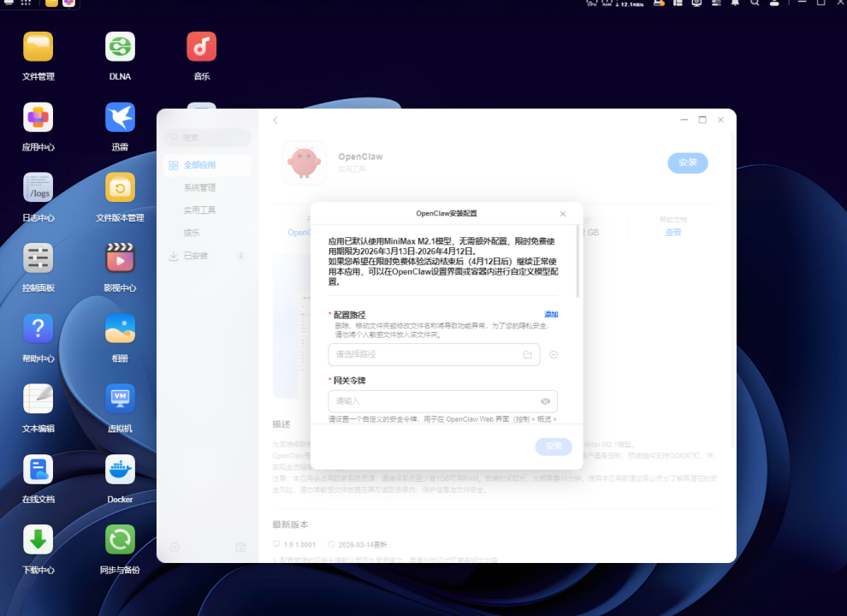The width and height of the screenshot is (847, 616).
Task: Launch the 迅雷 download app
Action: [x=120, y=117]
